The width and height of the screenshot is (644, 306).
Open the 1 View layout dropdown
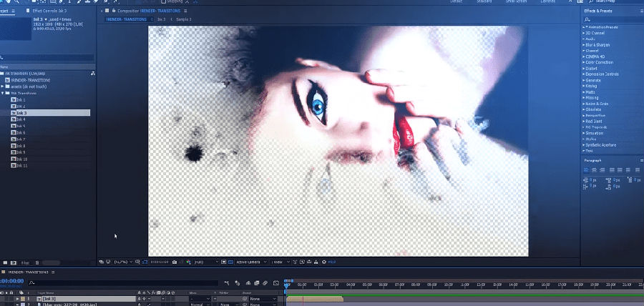[281, 262]
